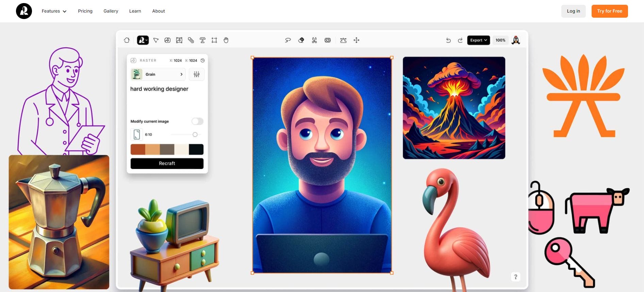The height and width of the screenshot is (292, 644).
Task: Pick the black palette swatch
Action: [x=196, y=150]
